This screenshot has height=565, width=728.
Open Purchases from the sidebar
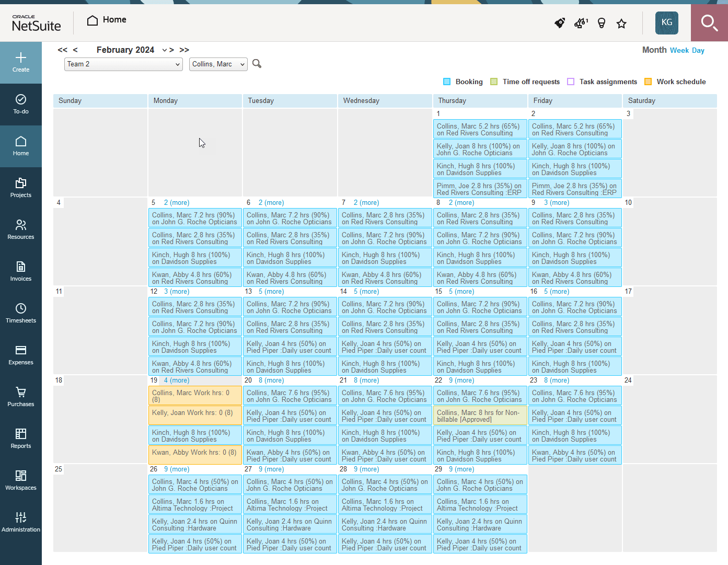(21, 397)
